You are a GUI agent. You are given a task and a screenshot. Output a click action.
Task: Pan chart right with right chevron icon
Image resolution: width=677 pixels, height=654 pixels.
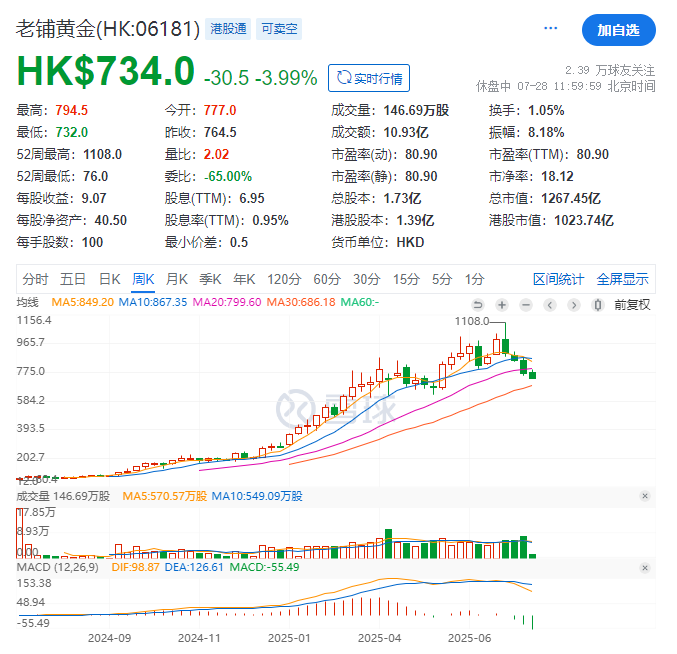click(x=574, y=305)
